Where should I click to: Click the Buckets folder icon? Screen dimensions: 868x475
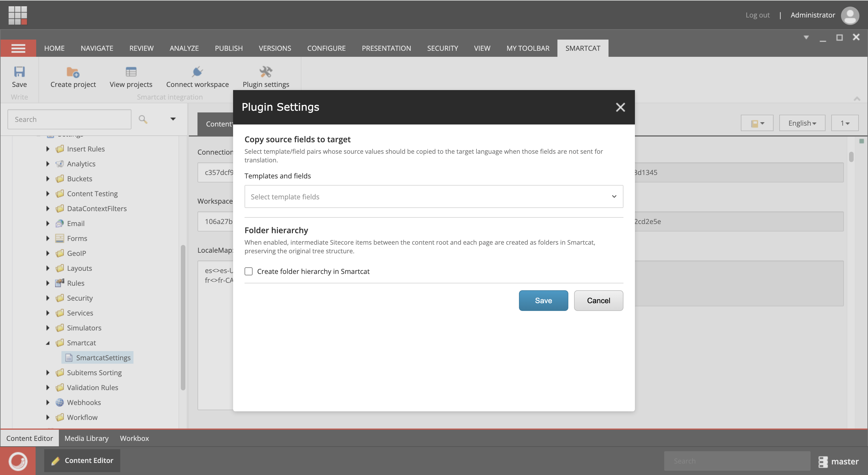(x=60, y=179)
